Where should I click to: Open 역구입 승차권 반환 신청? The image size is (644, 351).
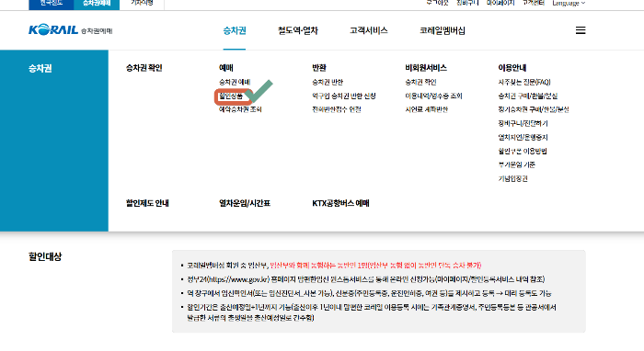click(344, 96)
